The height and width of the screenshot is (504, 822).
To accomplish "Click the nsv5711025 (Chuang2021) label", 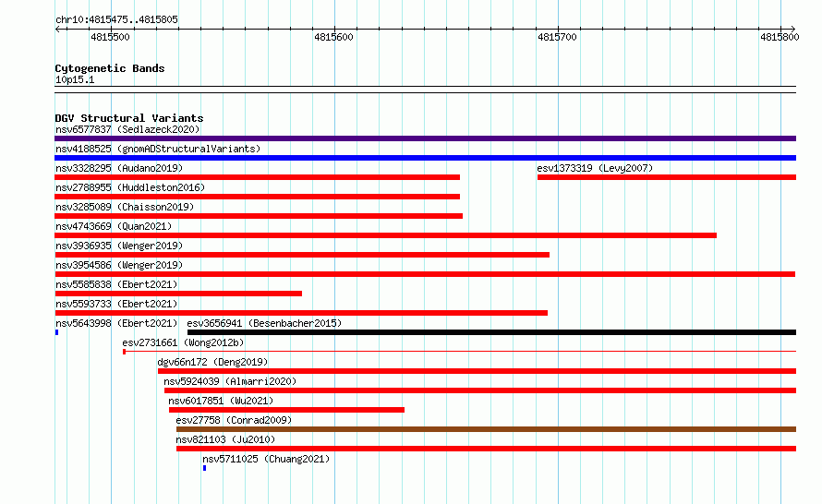I will (266, 459).
